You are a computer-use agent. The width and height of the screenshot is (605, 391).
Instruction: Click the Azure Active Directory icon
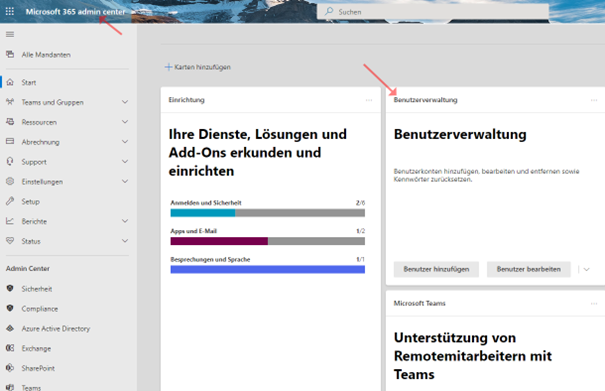(x=10, y=328)
